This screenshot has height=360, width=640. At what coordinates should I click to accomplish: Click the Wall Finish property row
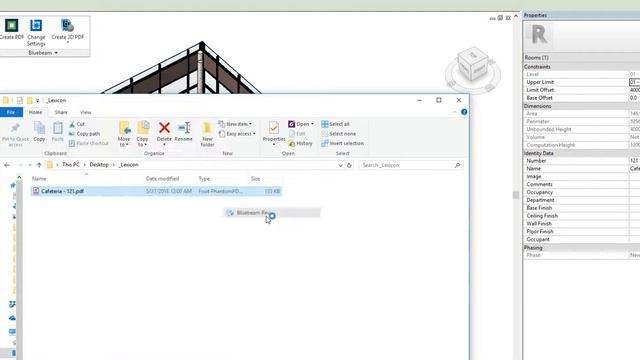(582, 224)
